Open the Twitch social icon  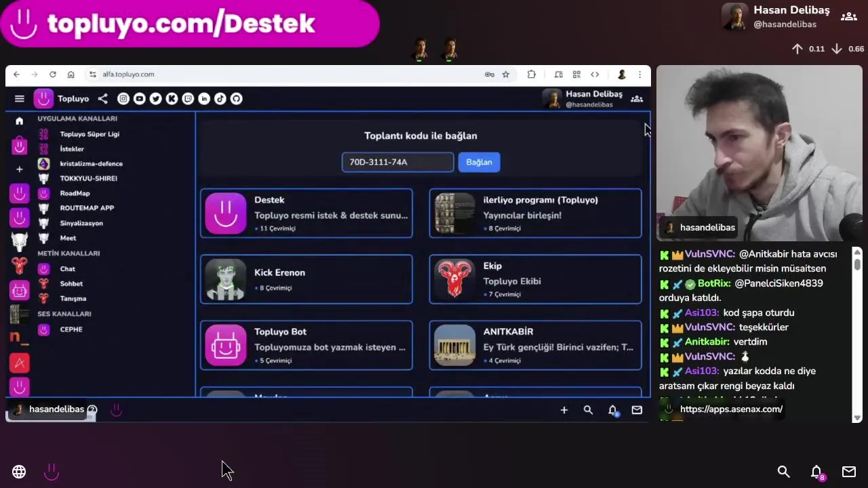click(x=188, y=99)
